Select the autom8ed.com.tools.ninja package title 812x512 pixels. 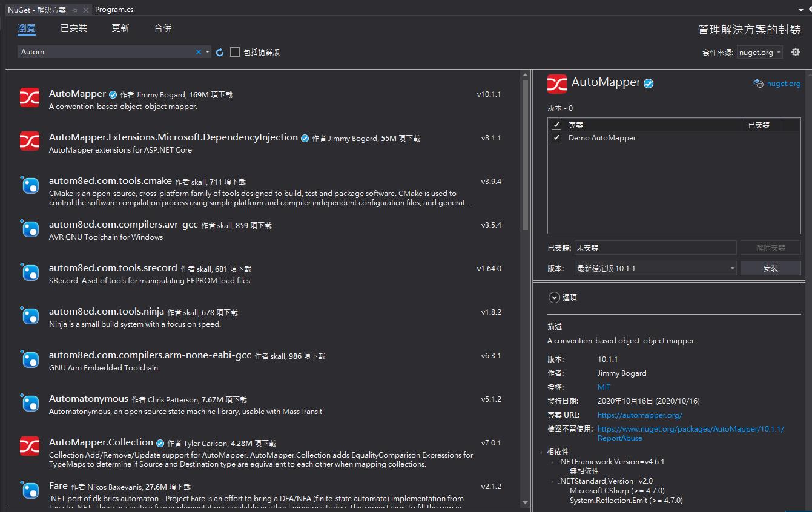(107, 312)
